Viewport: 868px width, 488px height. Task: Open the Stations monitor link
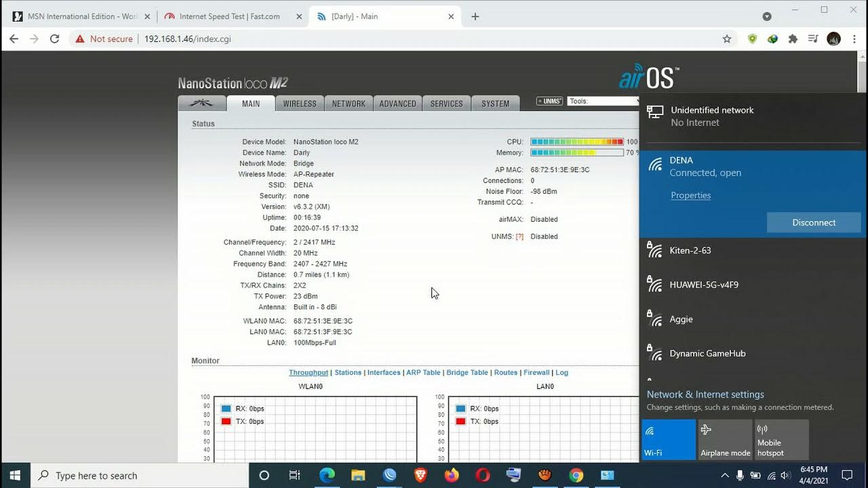pyautogui.click(x=348, y=373)
